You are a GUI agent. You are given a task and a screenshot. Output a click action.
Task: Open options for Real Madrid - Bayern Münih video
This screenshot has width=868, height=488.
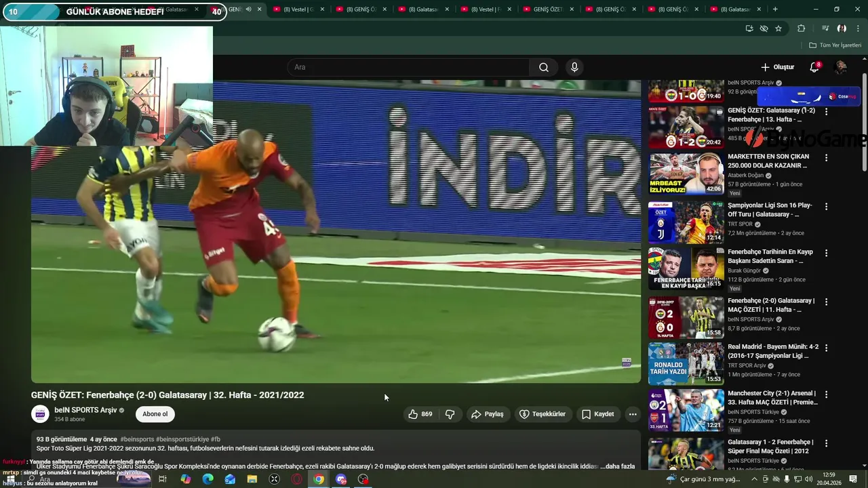[826, 348]
